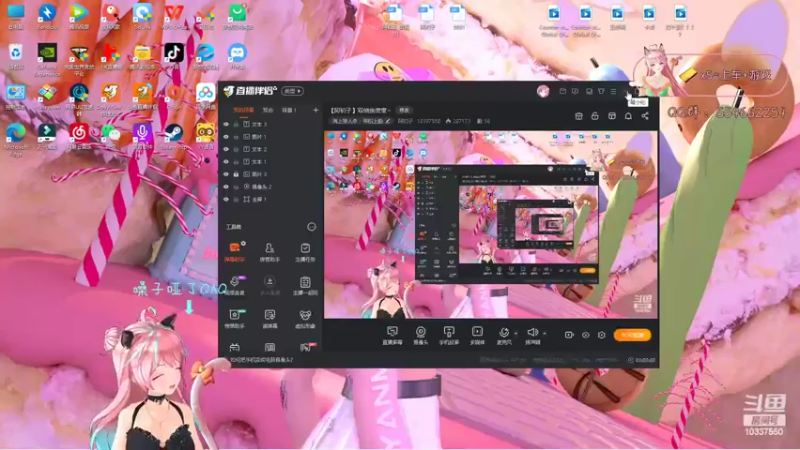
Task: Open the phone camera help link at bottom left
Action: coord(261,360)
